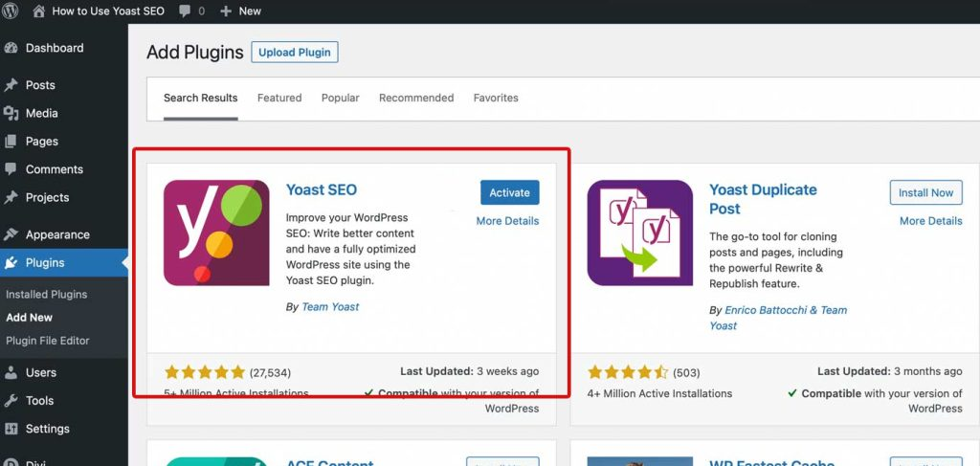Open Installed Plugins submenu item

coord(46,295)
